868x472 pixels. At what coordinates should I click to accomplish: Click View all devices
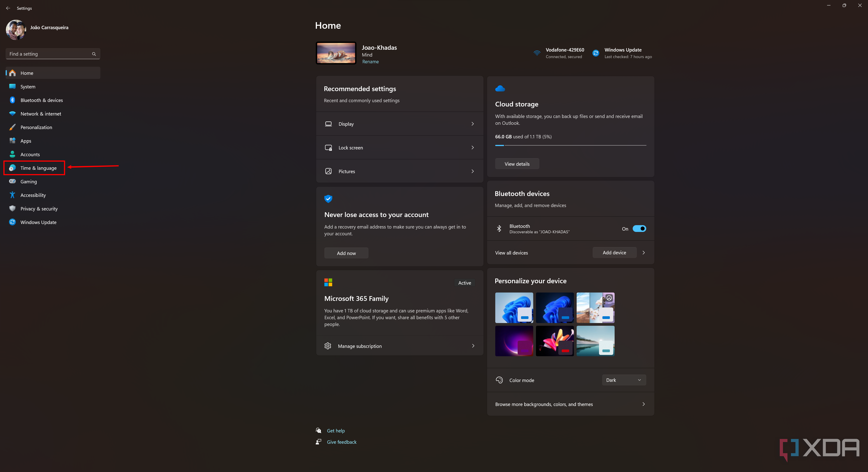512,253
